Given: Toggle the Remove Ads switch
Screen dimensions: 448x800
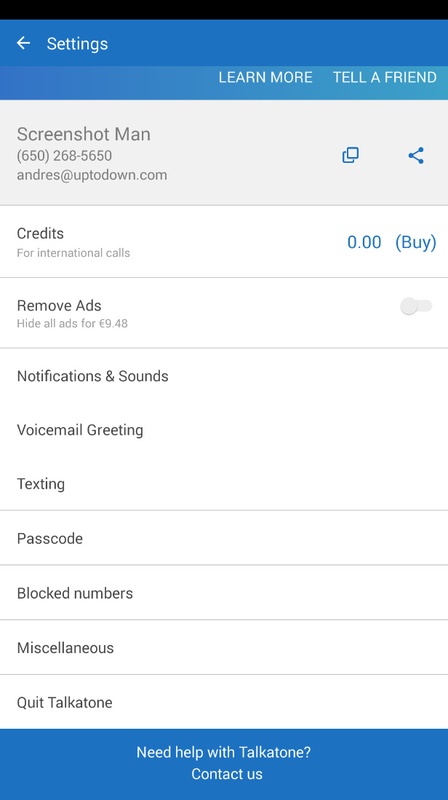Looking at the screenshot, I should [x=416, y=306].
